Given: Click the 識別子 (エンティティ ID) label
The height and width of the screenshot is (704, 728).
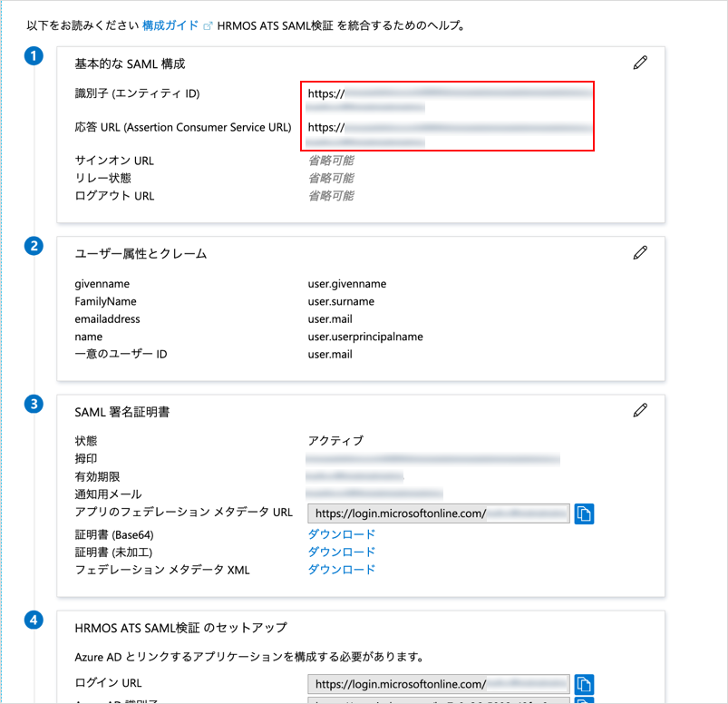Looking at the screenshot, I should click(x=137, y=93).
